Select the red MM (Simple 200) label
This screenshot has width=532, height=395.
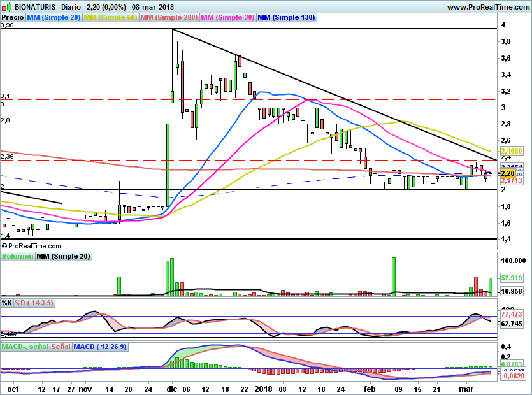coord(169,17)
